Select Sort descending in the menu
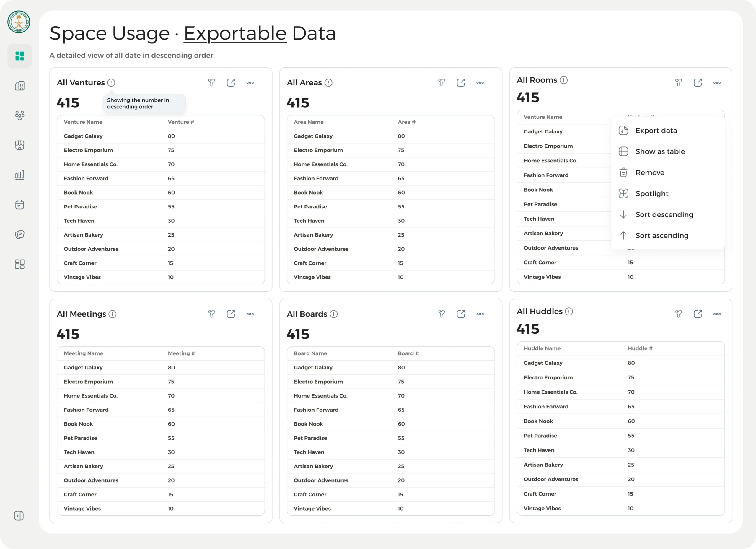 pos(664,215)
